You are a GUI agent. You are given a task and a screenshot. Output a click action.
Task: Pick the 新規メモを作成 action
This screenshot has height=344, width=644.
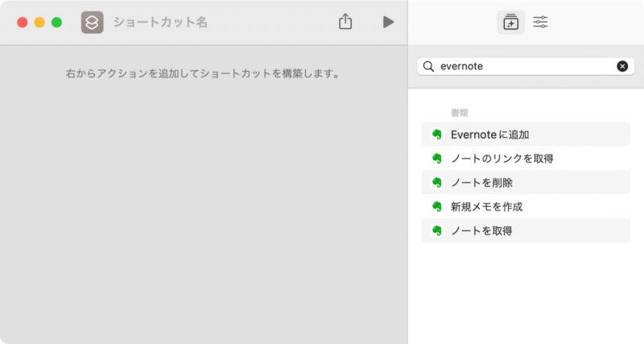(526, 206)
